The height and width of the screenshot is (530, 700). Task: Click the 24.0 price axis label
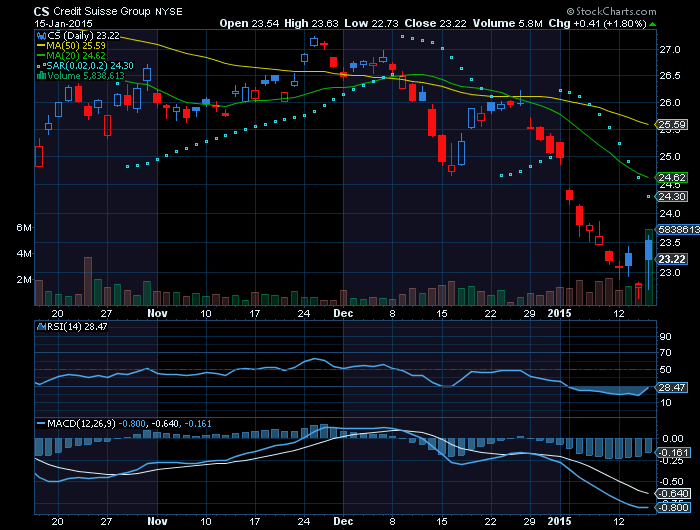click(x=670, y=213)
